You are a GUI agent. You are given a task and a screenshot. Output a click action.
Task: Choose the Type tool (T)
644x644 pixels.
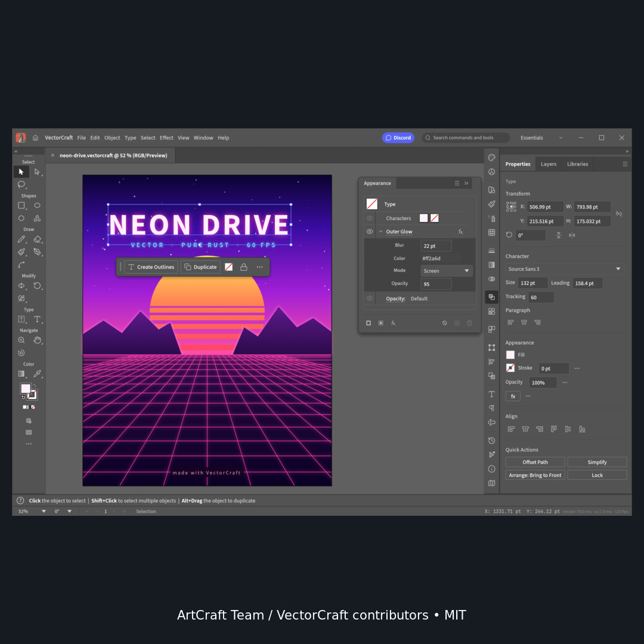click(38, 319)
